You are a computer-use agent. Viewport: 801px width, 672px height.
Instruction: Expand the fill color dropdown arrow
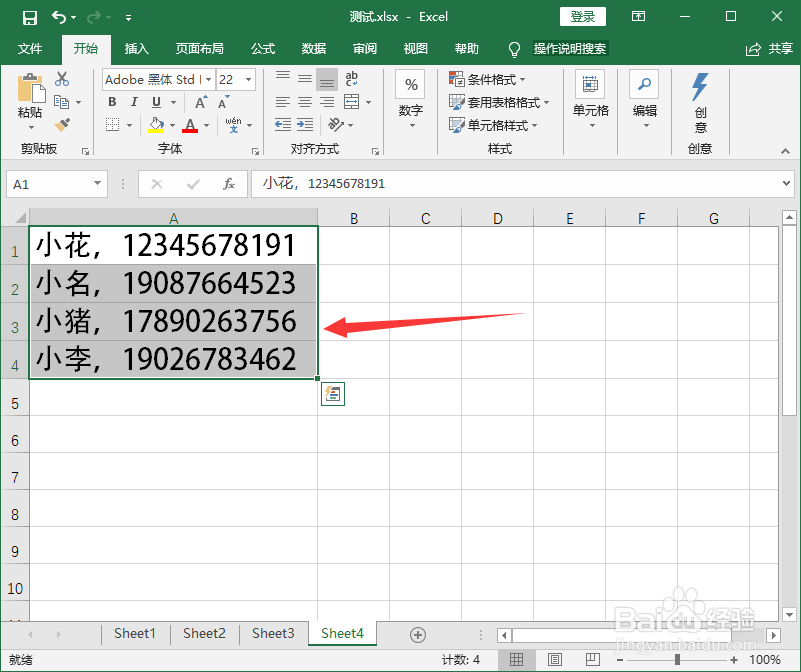[170, 124]
